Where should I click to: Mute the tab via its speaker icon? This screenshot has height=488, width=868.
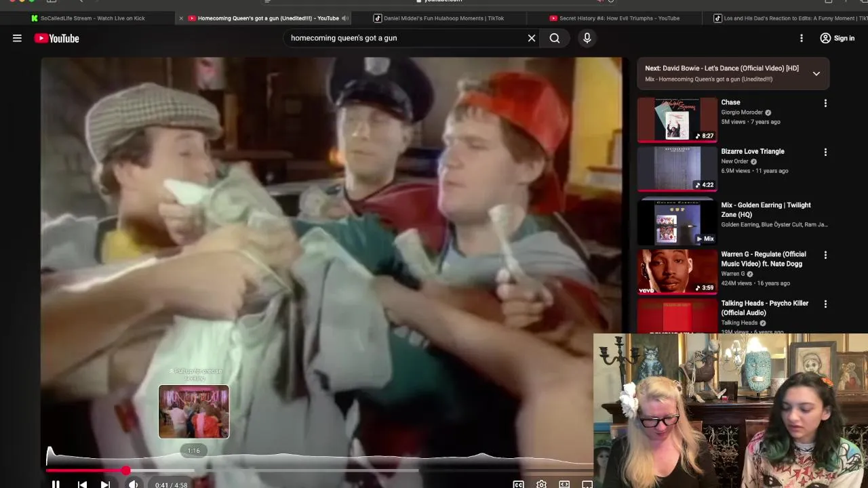coord(345,18)
